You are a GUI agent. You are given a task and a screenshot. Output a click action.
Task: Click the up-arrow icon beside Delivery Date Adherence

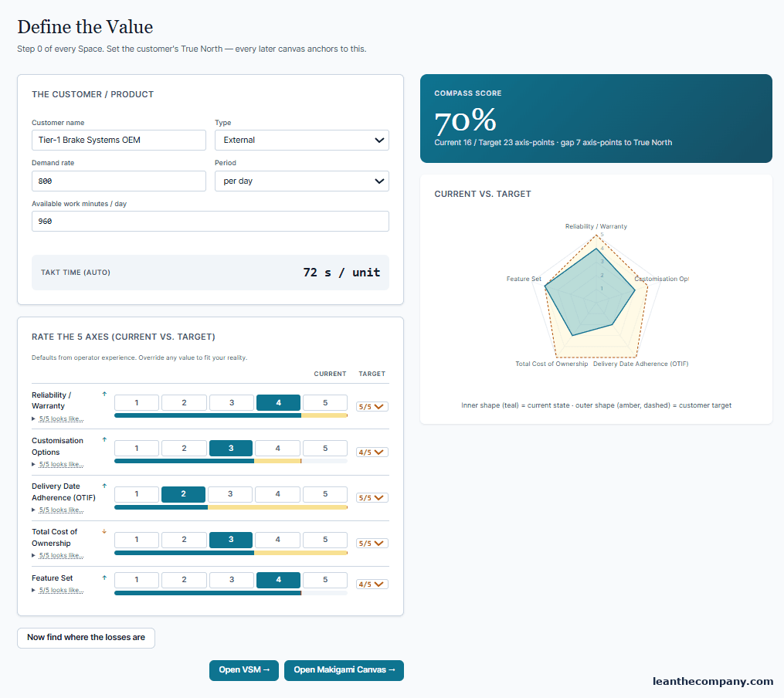[x=104, y=486]
